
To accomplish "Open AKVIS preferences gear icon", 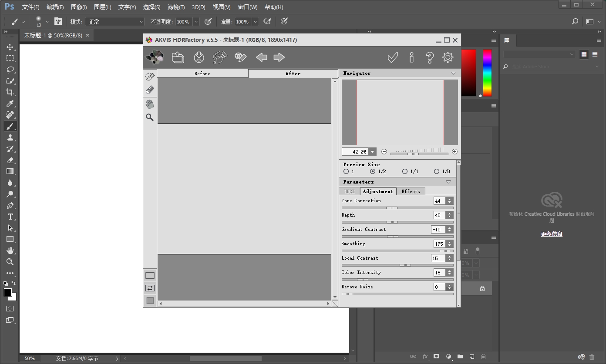I will coord(448,57).
